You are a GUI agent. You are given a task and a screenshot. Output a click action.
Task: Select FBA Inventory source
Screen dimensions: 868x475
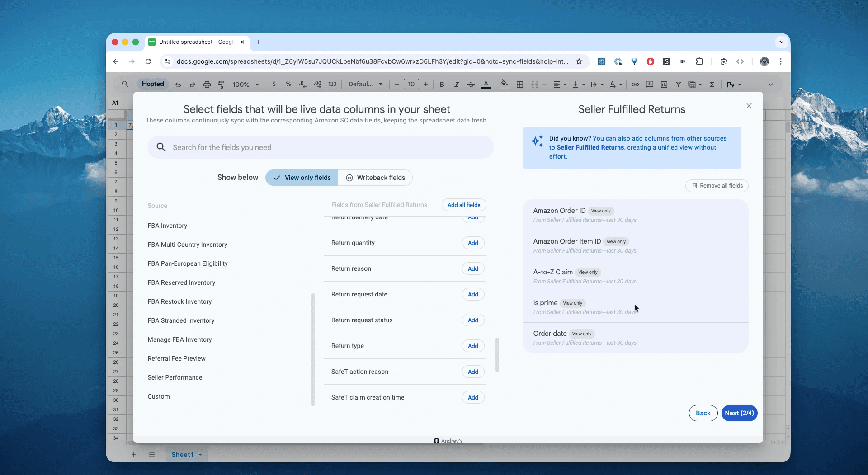[x=167, y=226]
